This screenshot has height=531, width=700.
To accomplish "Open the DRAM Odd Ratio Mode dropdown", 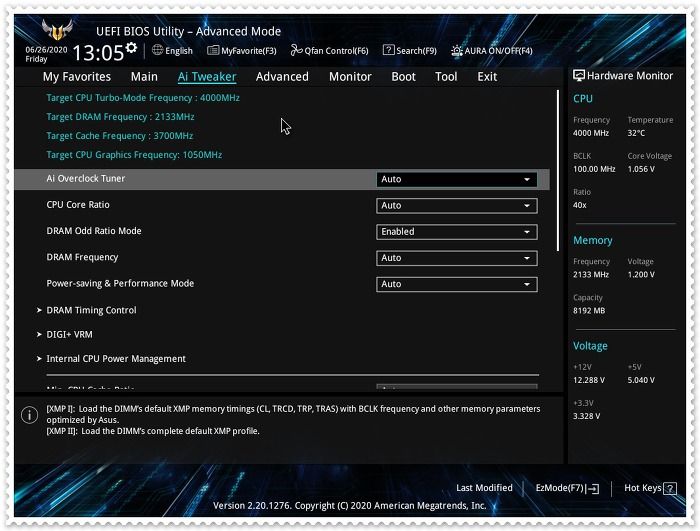I will tap(457, 232).
